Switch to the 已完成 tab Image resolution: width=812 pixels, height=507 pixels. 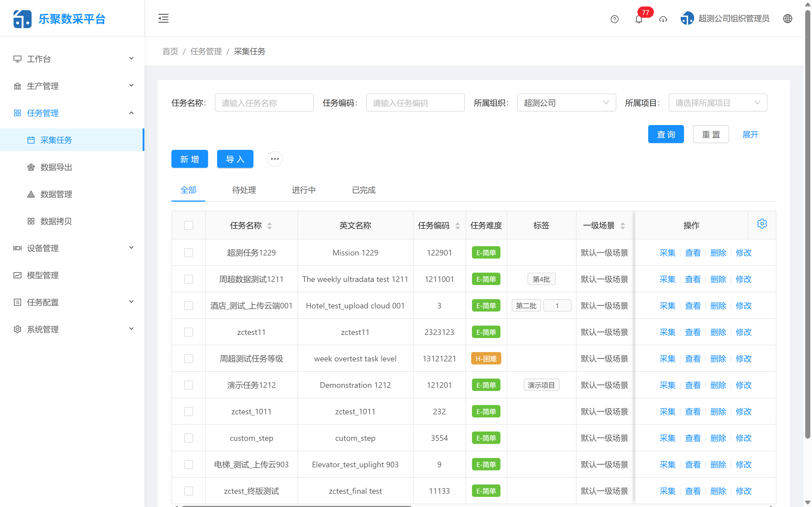coord(363,190)
